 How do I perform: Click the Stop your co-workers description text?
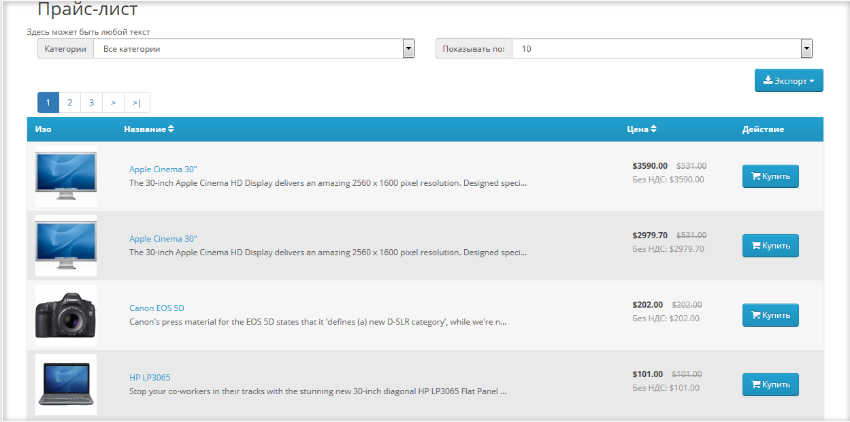pyautogui.click(x=318, y=391)
